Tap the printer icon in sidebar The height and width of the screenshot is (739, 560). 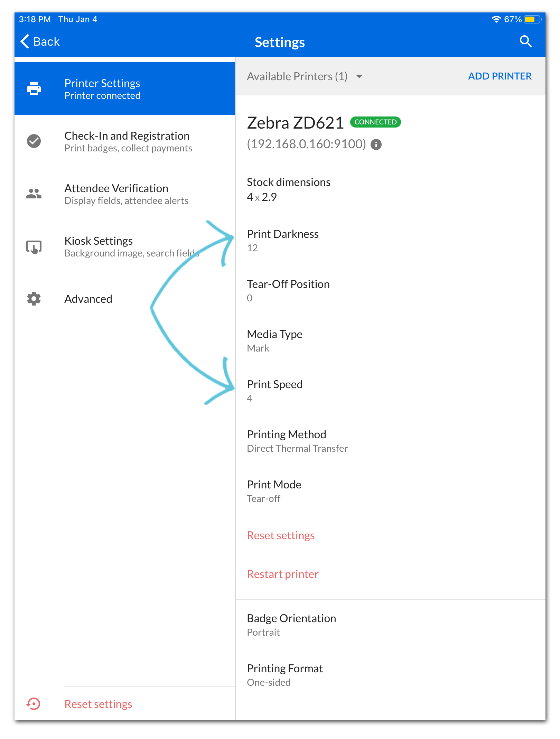pyautogui.click(x=34, y=88)
